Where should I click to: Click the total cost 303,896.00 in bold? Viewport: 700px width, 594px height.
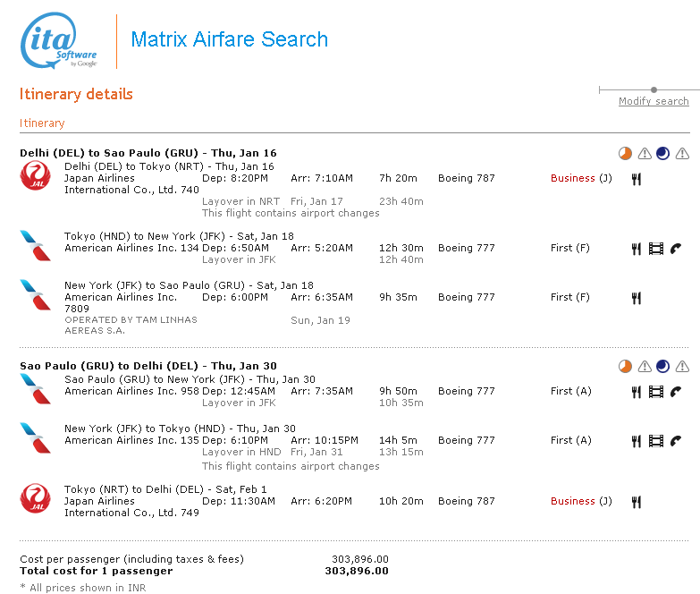(x=357, y=571)
